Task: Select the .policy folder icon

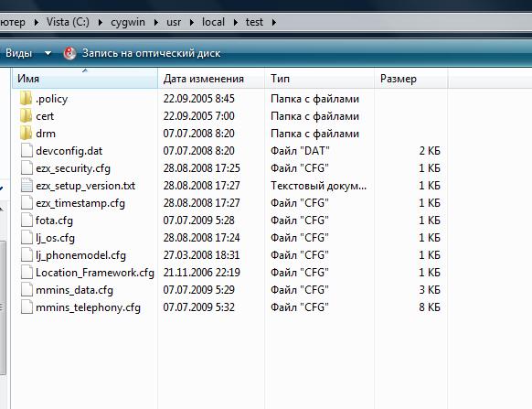Action: pos(27,99)
